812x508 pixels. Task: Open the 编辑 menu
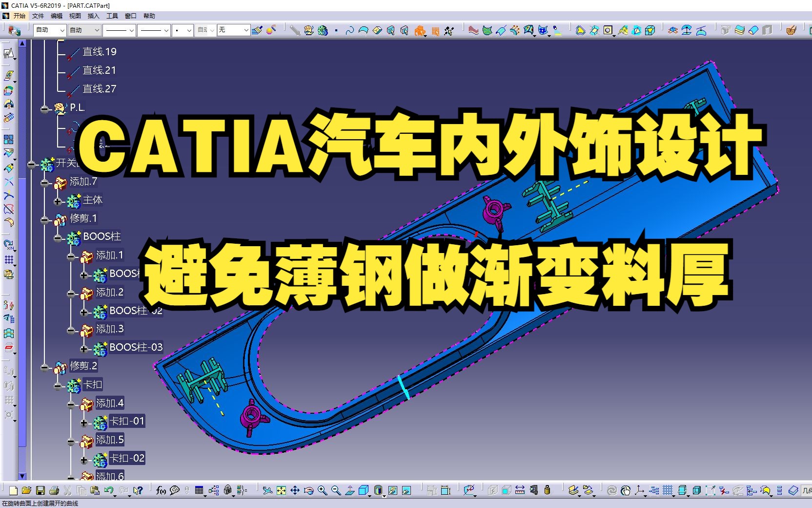[57, 16]
